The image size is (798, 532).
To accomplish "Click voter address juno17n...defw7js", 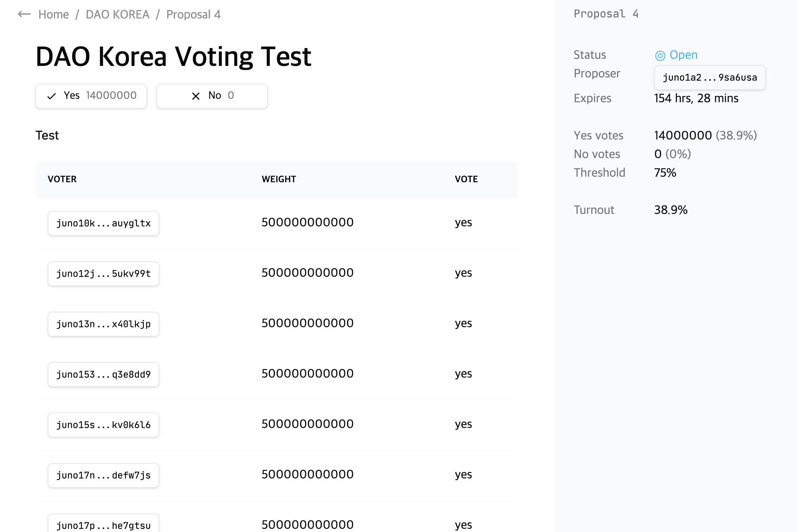I will (x=104, y=475).
